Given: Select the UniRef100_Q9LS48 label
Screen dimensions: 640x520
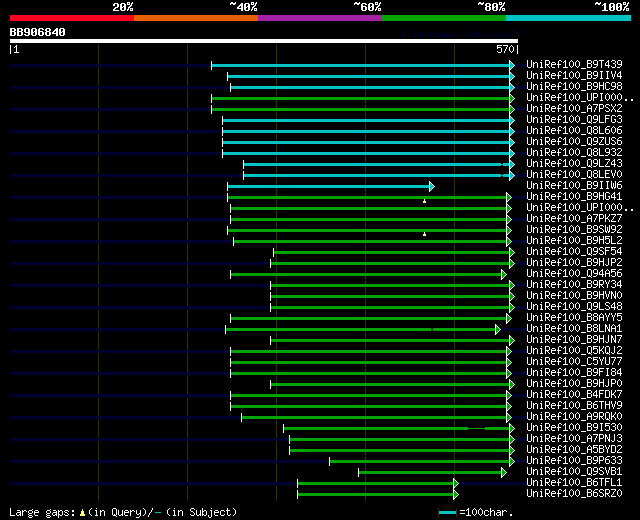Looking at the screenshot, I should pos(574,307).
